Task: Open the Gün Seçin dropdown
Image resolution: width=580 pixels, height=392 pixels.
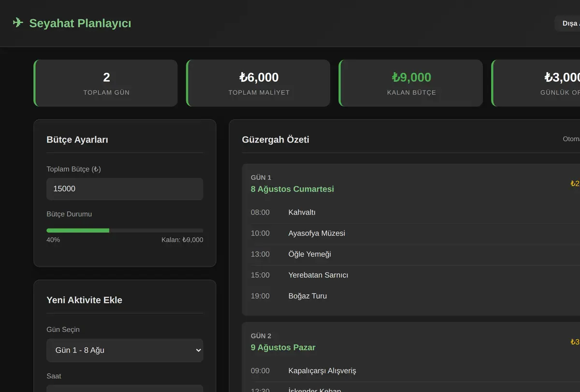Action: pyautogui.click(x=125, y=350)
